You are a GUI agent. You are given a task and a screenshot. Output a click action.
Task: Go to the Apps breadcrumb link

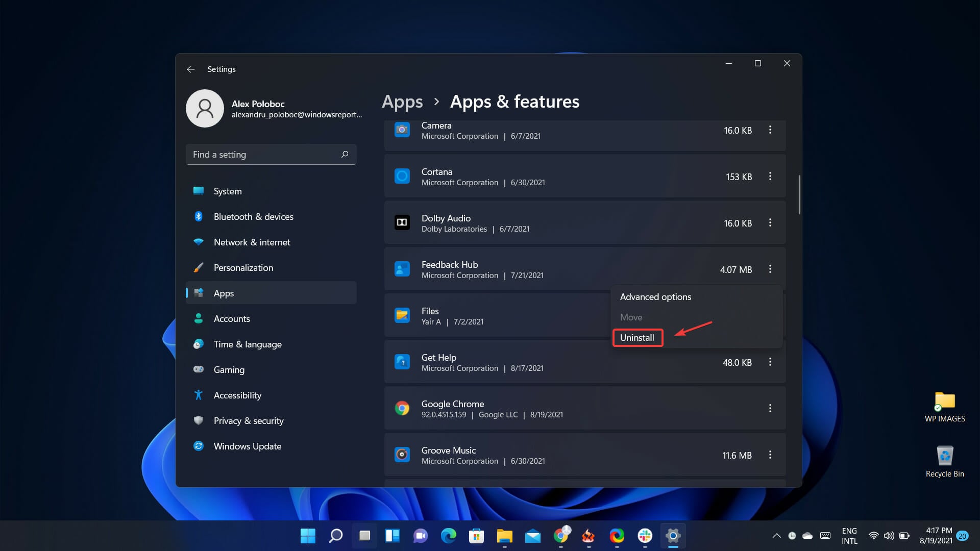[402, 102]
